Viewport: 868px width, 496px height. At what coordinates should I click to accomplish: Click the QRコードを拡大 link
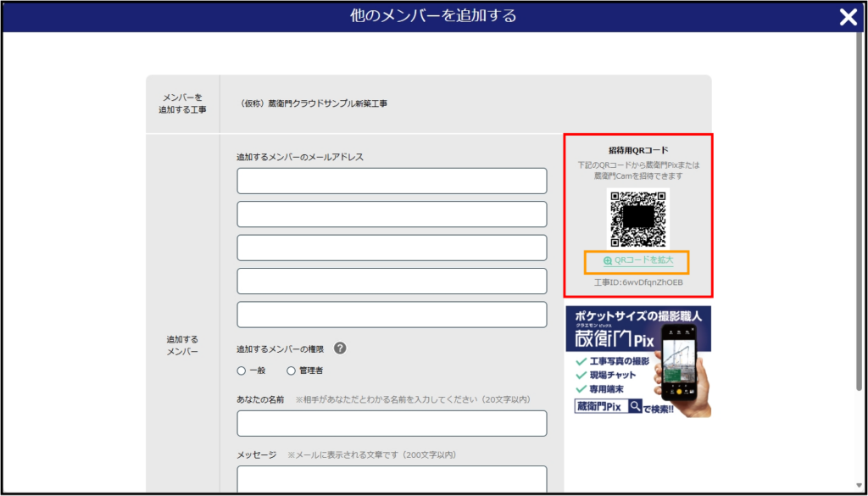pyautogui.click(x=637, y=260)
